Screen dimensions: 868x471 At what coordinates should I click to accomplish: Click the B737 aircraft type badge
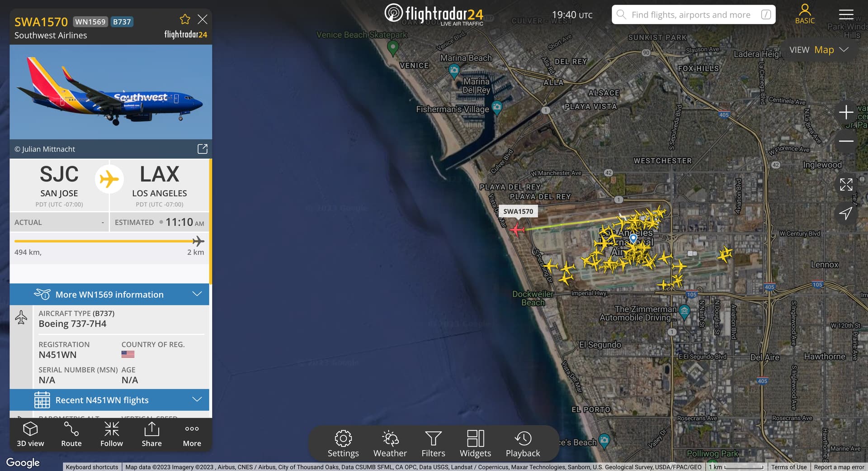(122, 22)
